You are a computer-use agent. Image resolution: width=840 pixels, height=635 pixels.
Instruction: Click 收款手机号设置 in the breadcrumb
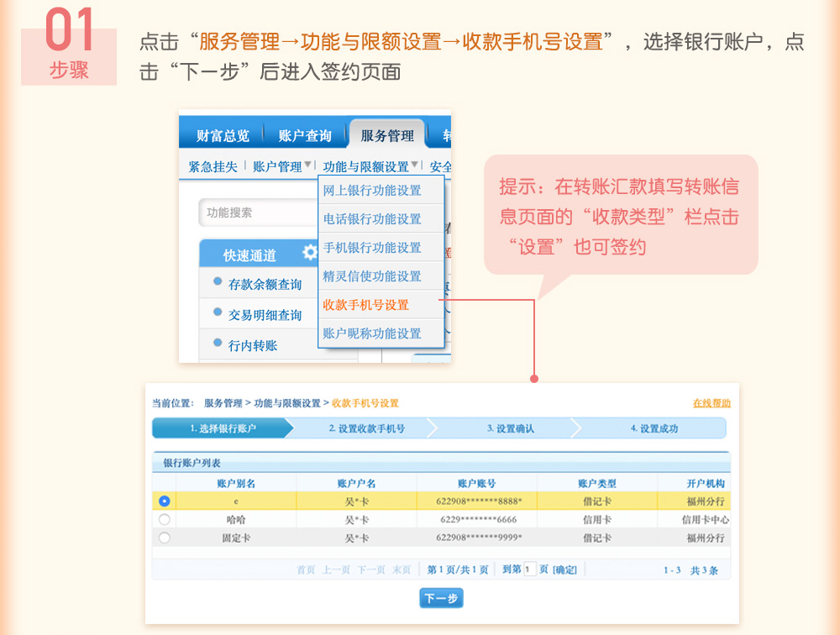[365, 403]
